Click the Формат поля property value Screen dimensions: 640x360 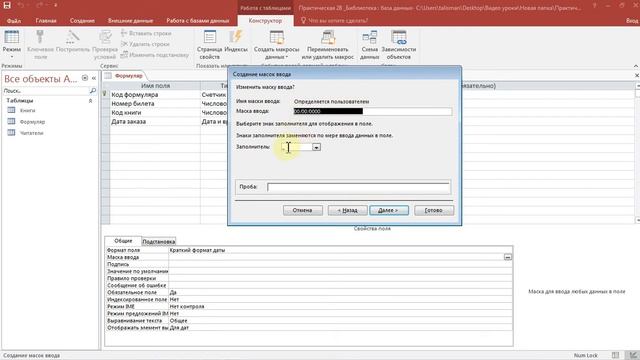point(340,250)
